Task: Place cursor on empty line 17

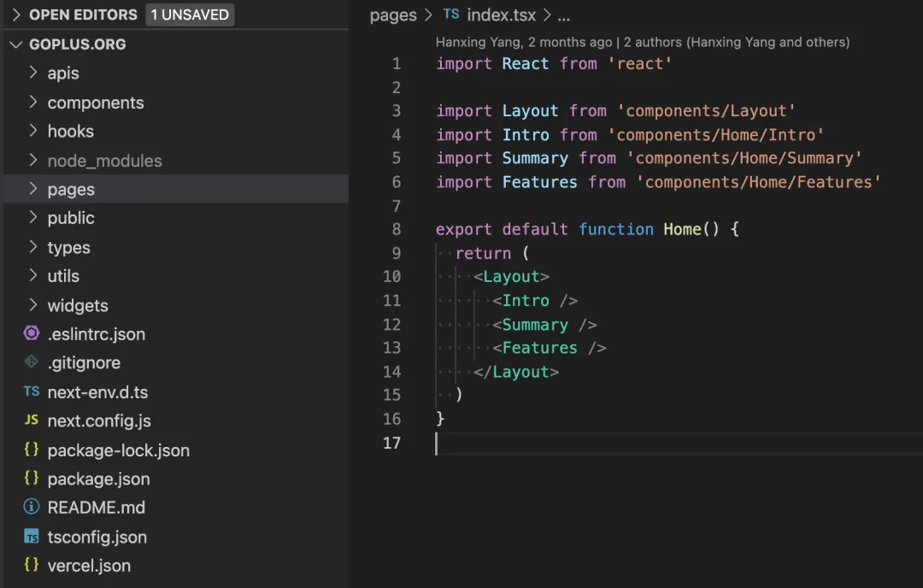Action: 598,443
